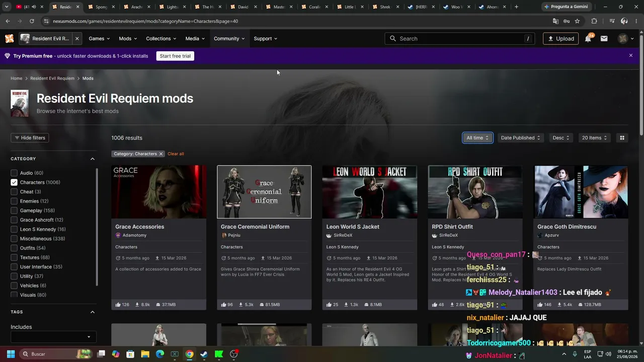
Task: Click the thumbs-up on Grace Ceremonial Uniform
Action: click(224, 305)
